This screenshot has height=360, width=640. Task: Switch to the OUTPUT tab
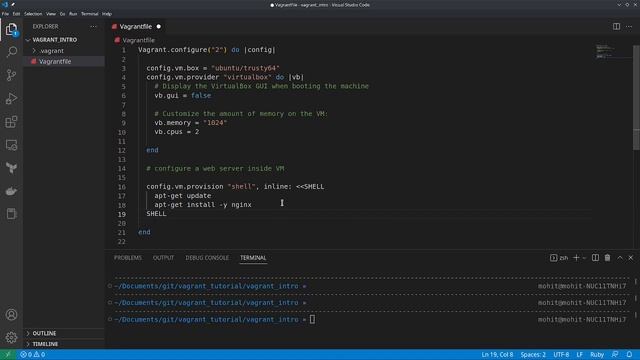(x=163, y=258)
